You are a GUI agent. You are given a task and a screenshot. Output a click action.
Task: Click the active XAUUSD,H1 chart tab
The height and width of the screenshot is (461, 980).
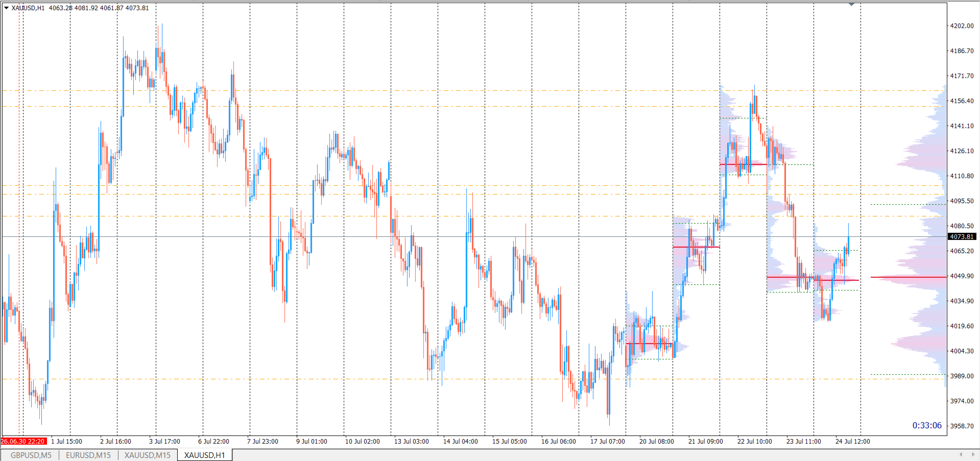tap(205, 455)
